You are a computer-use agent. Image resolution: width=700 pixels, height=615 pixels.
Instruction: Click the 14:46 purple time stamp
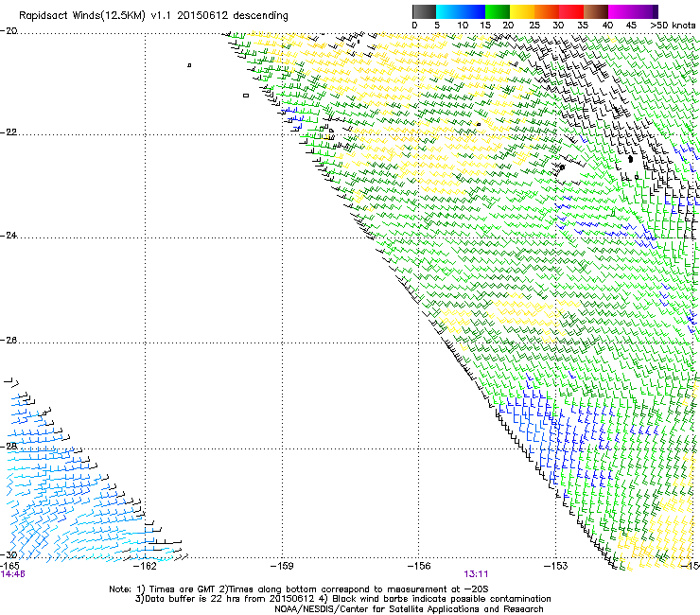pos(12,574)
